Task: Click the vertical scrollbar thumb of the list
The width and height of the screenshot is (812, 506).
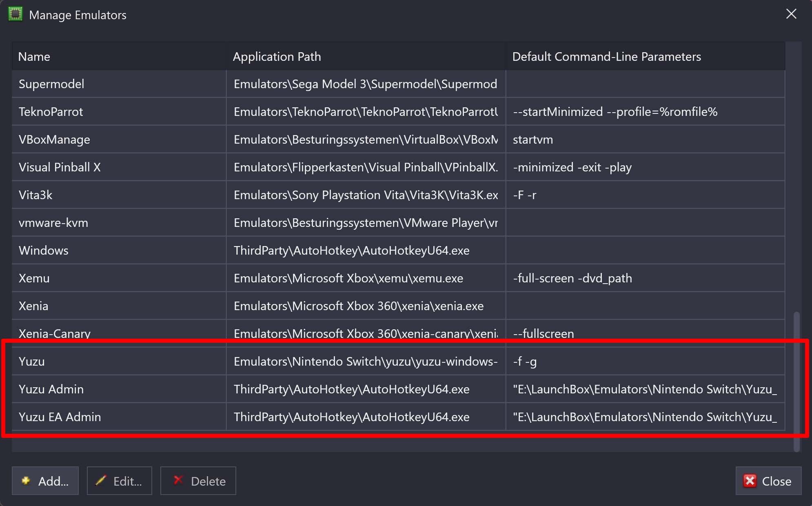Action: point(796,382)
